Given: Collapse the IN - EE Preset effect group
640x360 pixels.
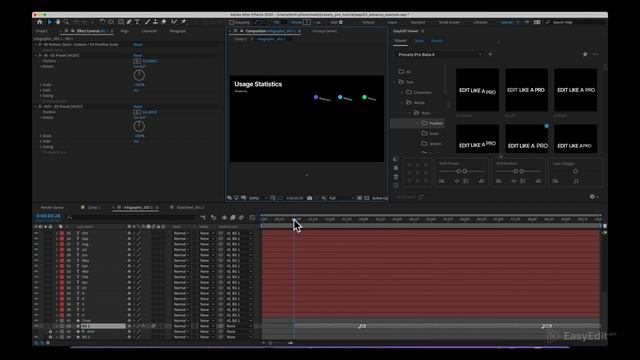Looking at the screenshot, I should 36,55.
